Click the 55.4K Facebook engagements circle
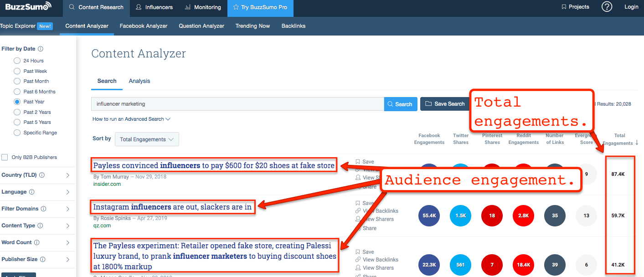This screenshot has width=644, height=277. [429, 215]
